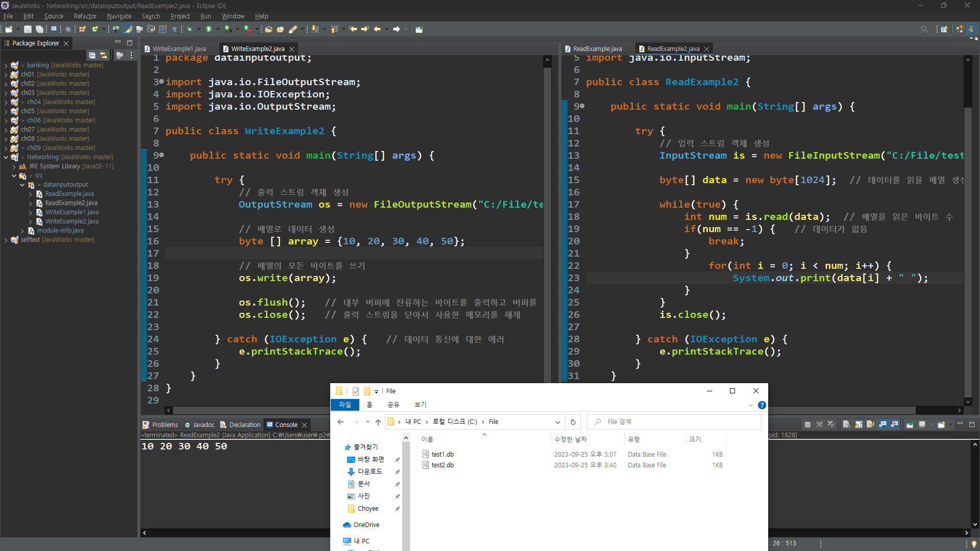Click Collapse All in Package Explorer
The height and width of the screenshot is (551, 980).
point(92,55)
